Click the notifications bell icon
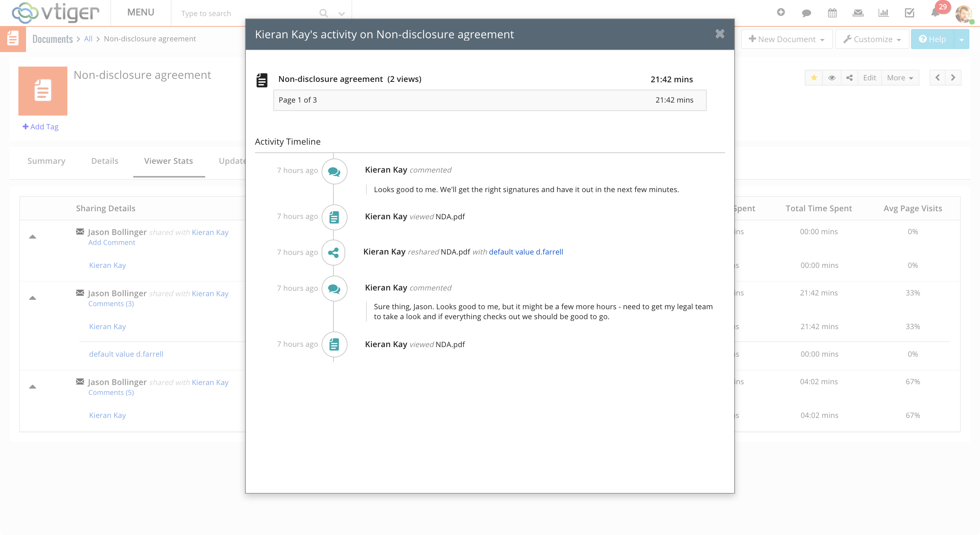980x535 pixels. (x=935, y=13)
